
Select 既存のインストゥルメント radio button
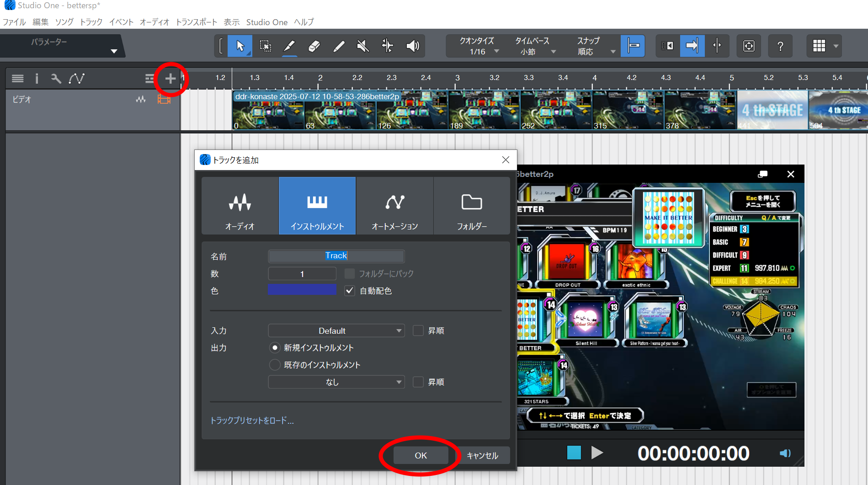pyautogui.click(x=275, y=365)
